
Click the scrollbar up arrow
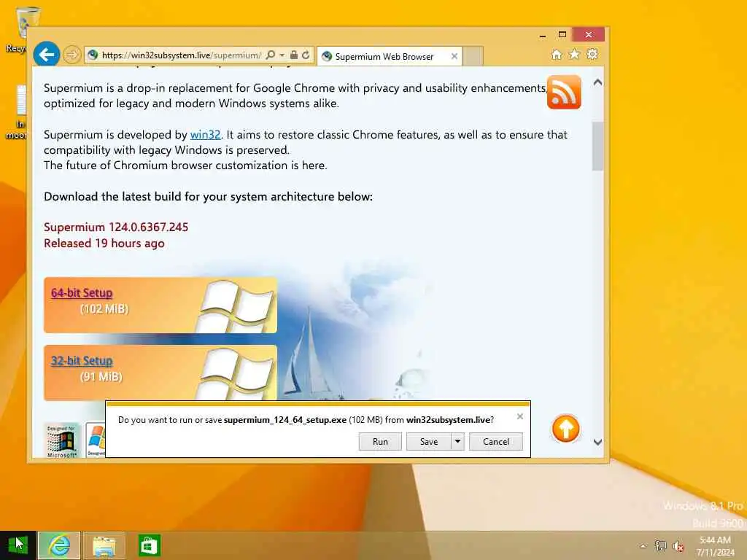[598, 82]
